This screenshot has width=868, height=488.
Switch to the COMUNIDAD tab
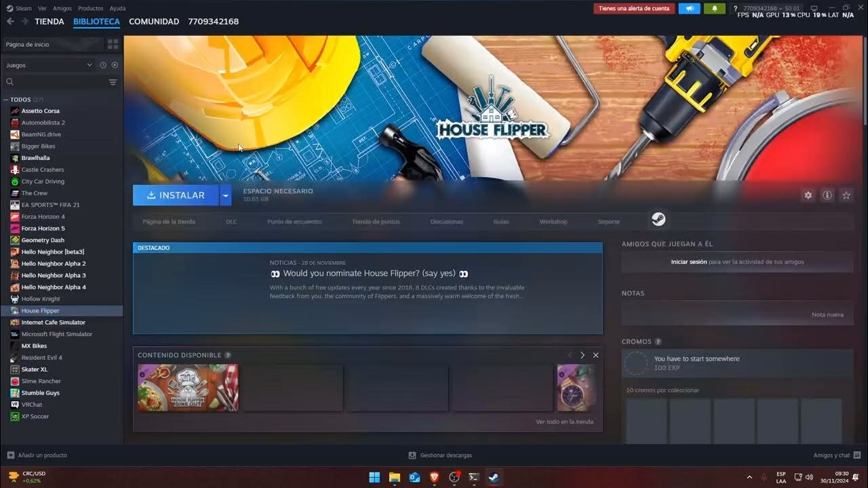tap(154, 22)
